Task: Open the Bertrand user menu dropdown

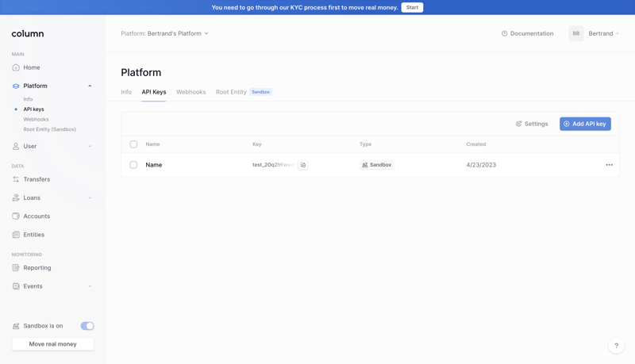Action: coord(603,33)
